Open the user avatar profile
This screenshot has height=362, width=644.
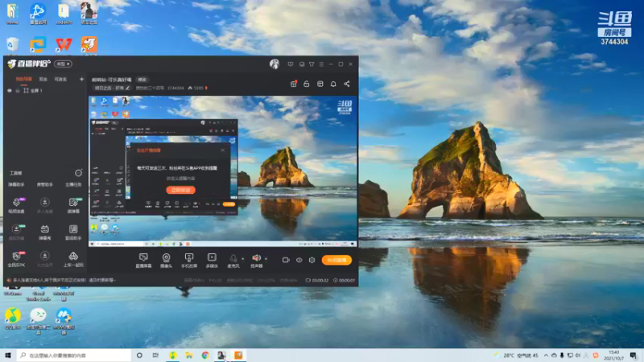(x=275, y=64)
